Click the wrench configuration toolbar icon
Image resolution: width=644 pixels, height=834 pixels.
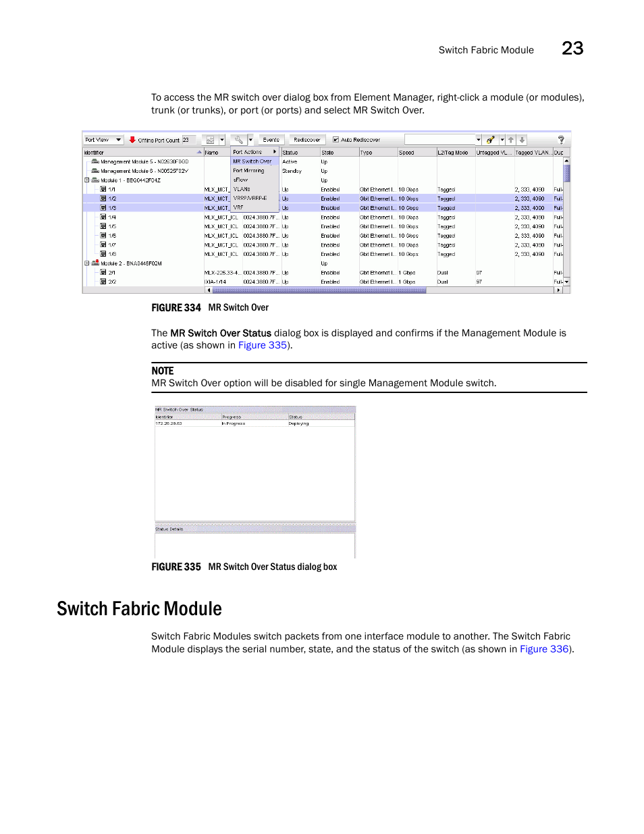pyautogui.click(x=239, y=140)
